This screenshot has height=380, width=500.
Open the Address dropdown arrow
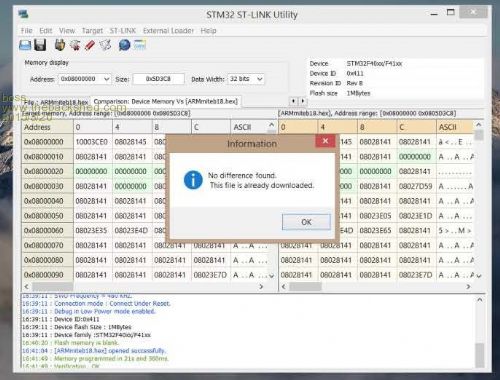[x=106, y=79]
